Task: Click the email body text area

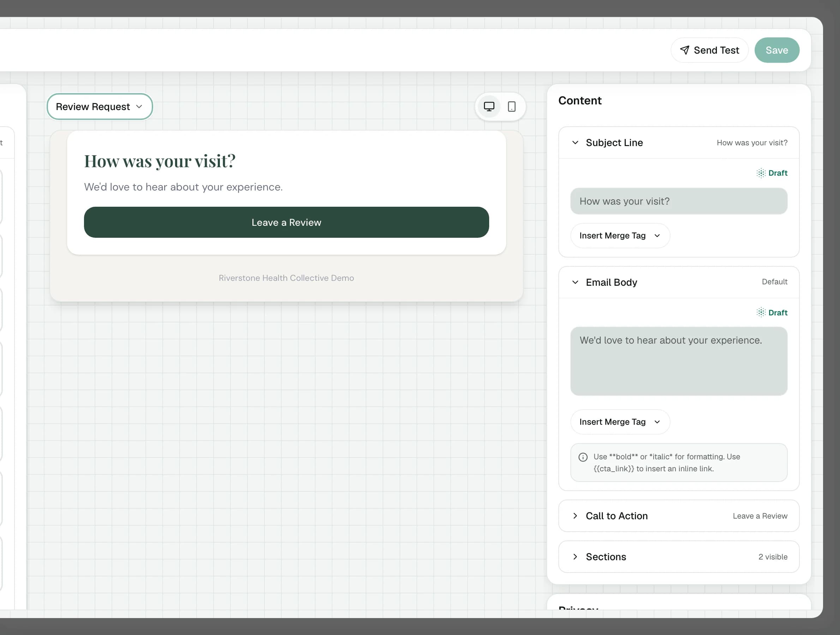Action: [x=679, y=361]
